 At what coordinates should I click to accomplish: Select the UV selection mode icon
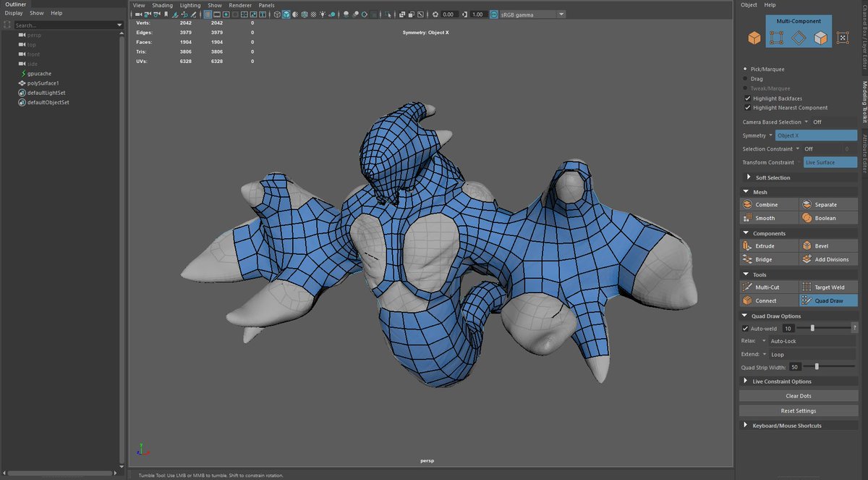tap(843, 38)
